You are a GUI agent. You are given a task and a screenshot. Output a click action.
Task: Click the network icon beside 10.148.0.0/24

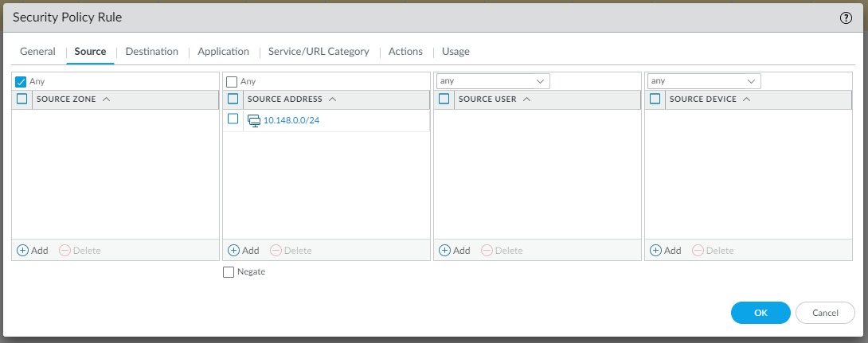coord(254,120)
